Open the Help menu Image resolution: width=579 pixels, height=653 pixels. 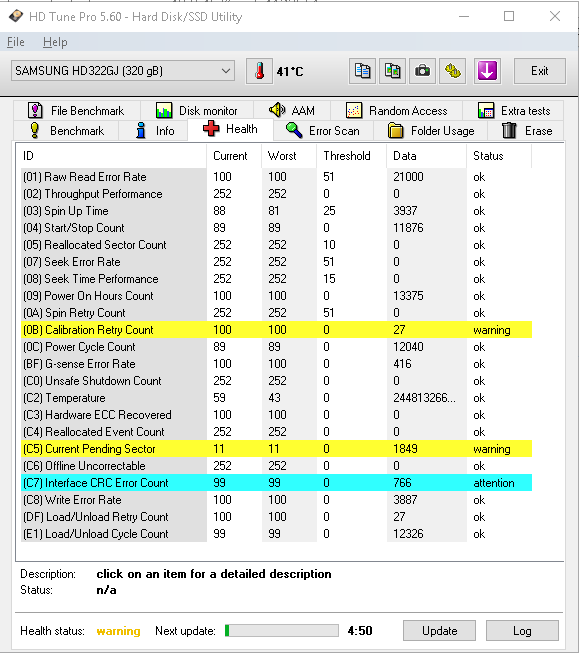click(x=55, y=42)
